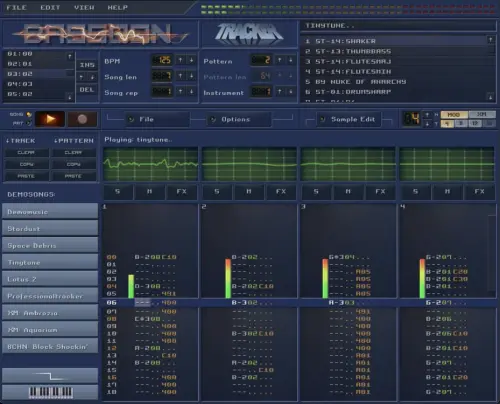Open FX for track 2
The height and width of the screenshot is (404, 500).
coord(281,192)
